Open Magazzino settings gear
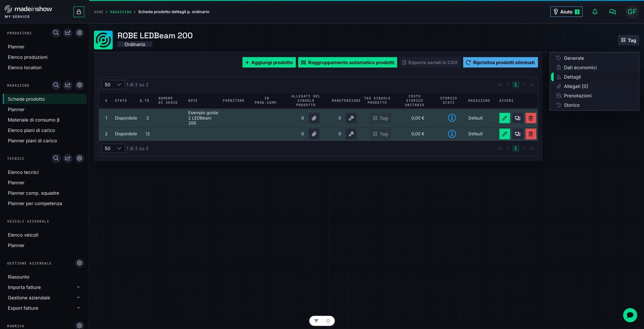The image size is (644, 329). (x=79, y=85)
